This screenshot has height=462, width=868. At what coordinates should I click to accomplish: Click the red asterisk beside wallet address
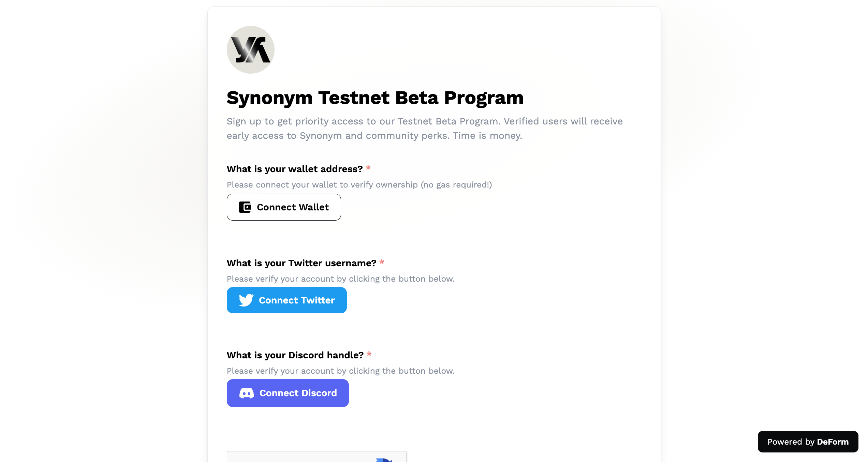[x=368, y=168]
